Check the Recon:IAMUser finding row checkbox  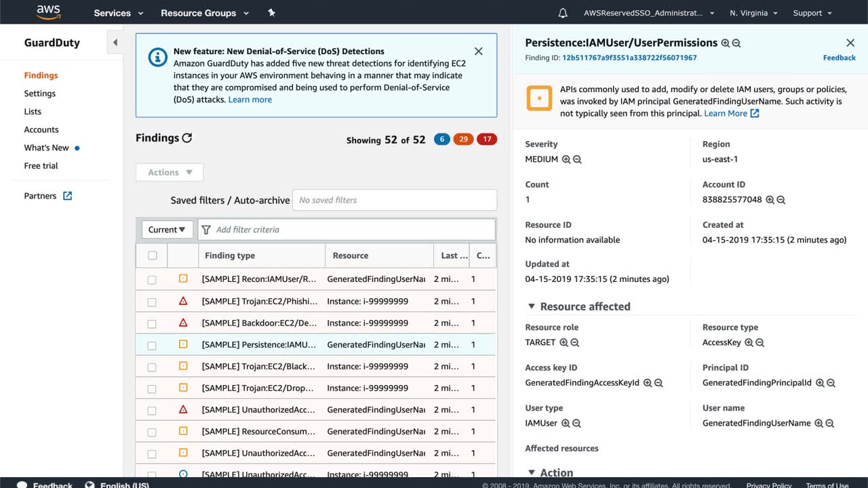[152, 280]
